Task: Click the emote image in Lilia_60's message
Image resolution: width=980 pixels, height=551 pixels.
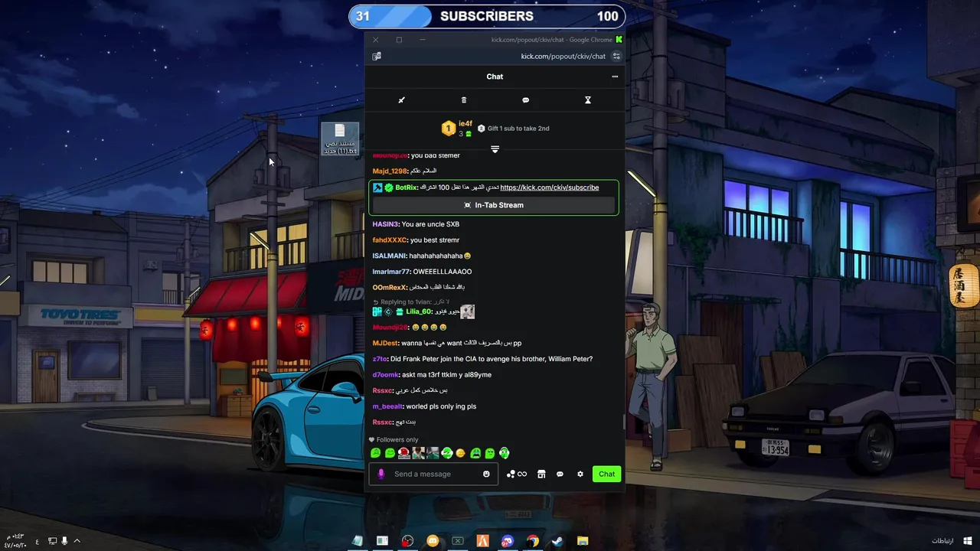Action: point(467,311)
